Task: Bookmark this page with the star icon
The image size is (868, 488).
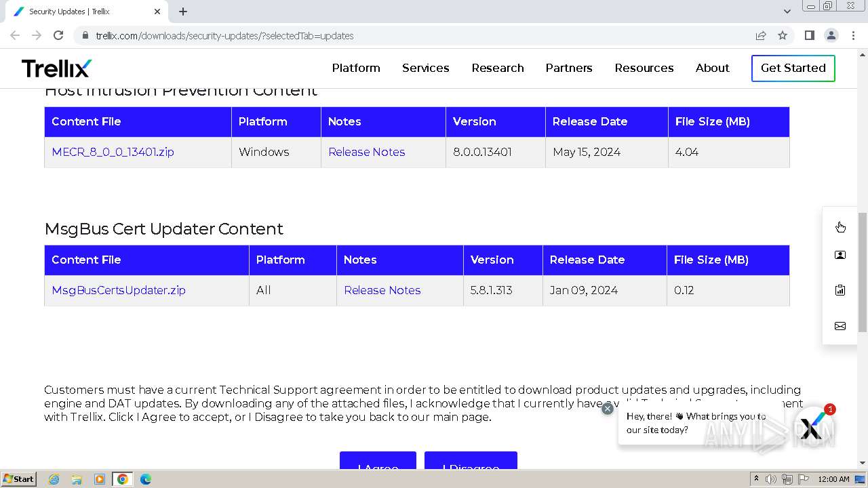Action: pos(783,35)
